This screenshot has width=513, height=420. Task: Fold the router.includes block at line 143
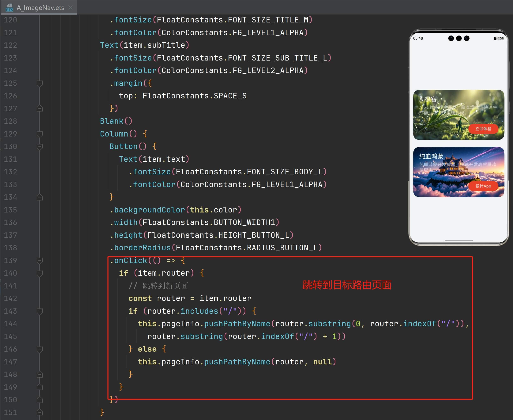[x=40, y=311]
